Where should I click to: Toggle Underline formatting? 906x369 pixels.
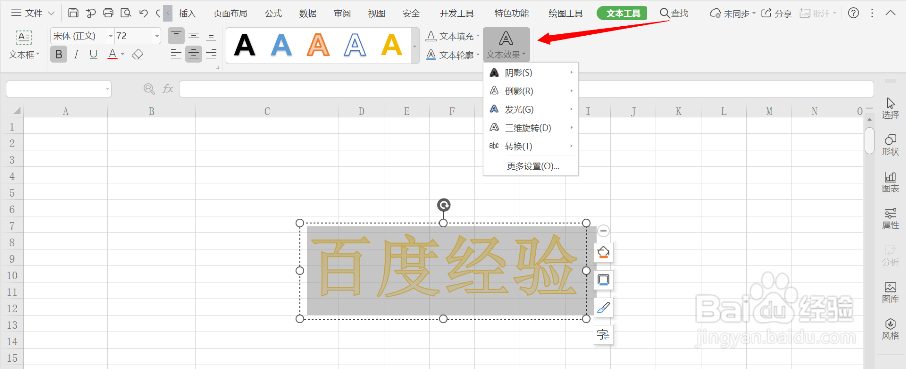click(94, 54)
